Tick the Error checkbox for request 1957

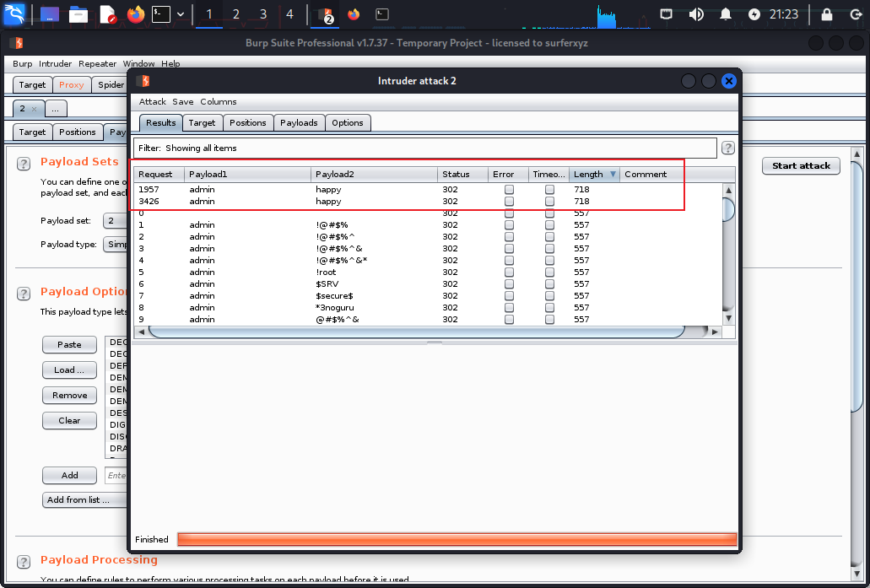(509, 190)
